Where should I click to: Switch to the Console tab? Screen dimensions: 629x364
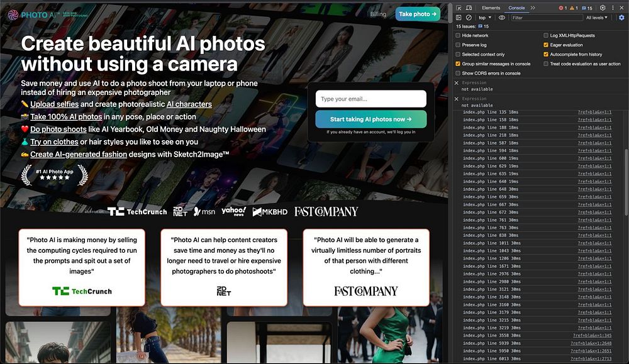(516, 8)
